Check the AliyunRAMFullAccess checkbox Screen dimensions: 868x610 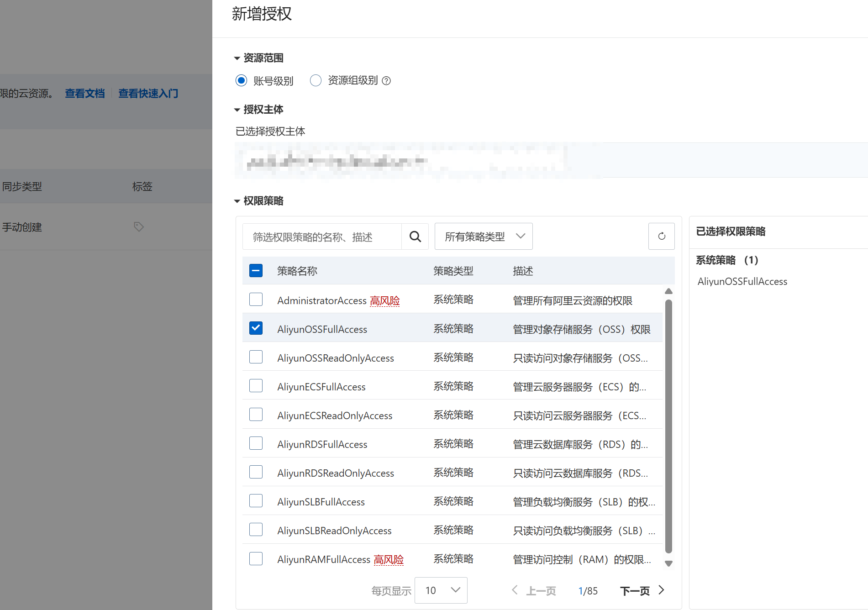point(256,558)
